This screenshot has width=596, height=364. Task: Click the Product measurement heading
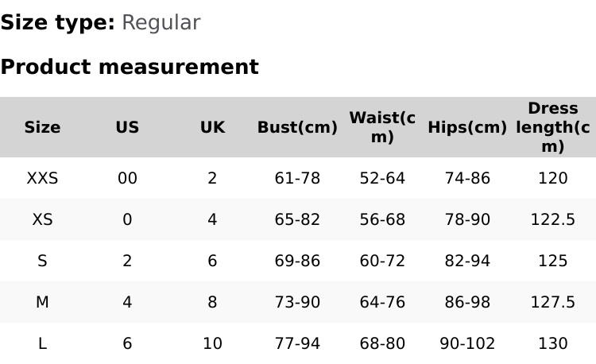coord(130,67)
